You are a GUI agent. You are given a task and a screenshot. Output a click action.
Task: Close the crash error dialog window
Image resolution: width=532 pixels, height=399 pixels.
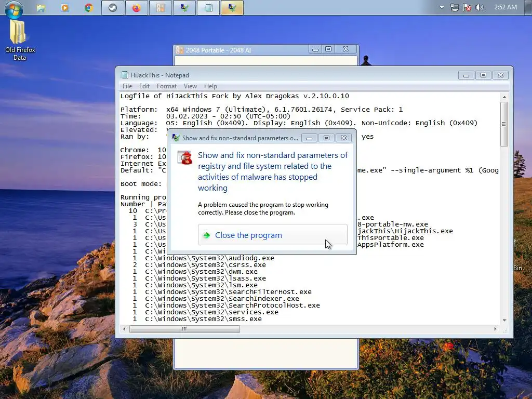pyautogui.click(x=344, y=138)
